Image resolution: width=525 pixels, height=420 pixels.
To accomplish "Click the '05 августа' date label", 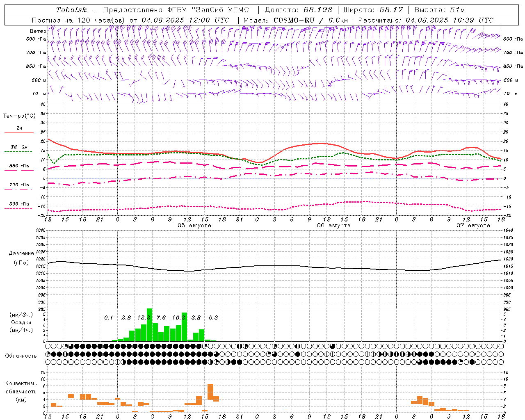I will 194,226.
